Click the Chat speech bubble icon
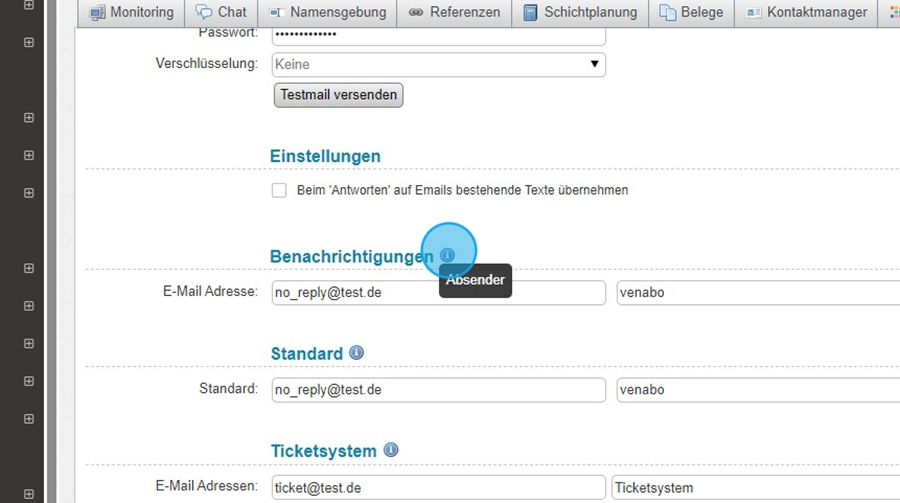The width and height of the screenshot is (900, 503). click(204, 13)
